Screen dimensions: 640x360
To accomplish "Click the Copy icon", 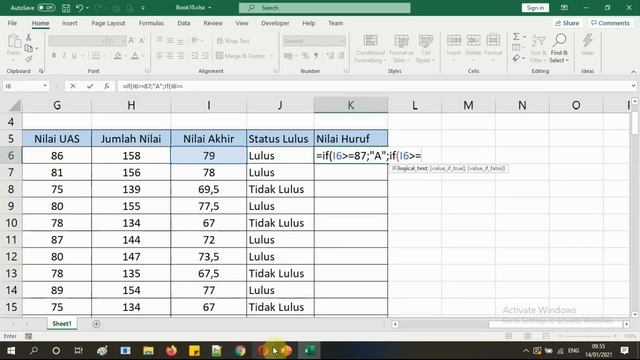I will pos(28,48).
